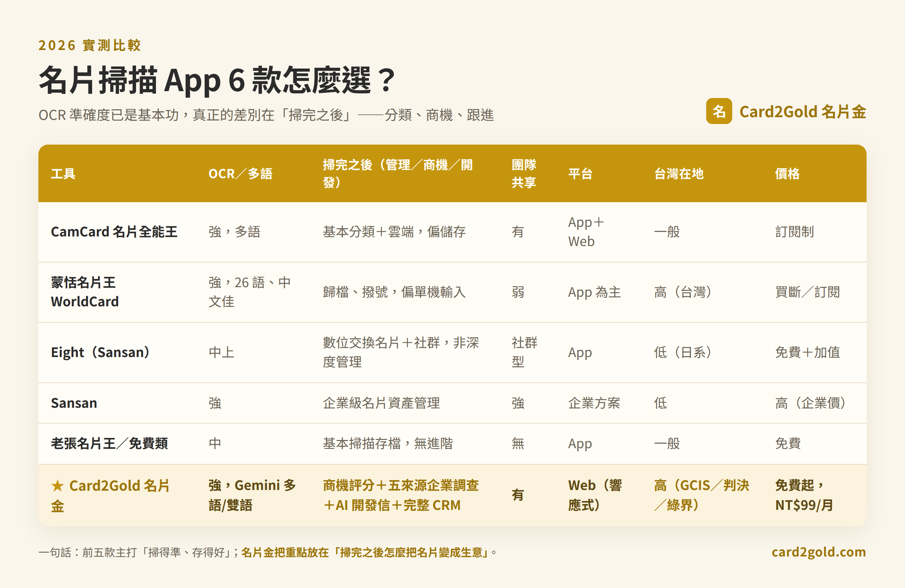Click the 企業級名片資產管理 cell

coord(382,403)
